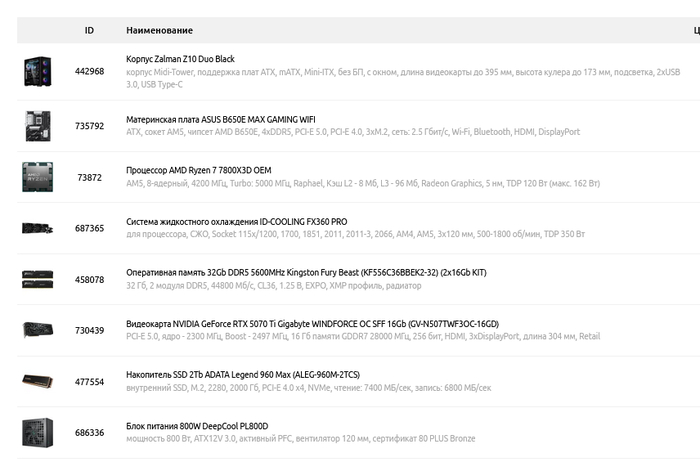Open Блок питания 800W DeepCool PL800D link
Screen dimensions: 700x462
197,426
